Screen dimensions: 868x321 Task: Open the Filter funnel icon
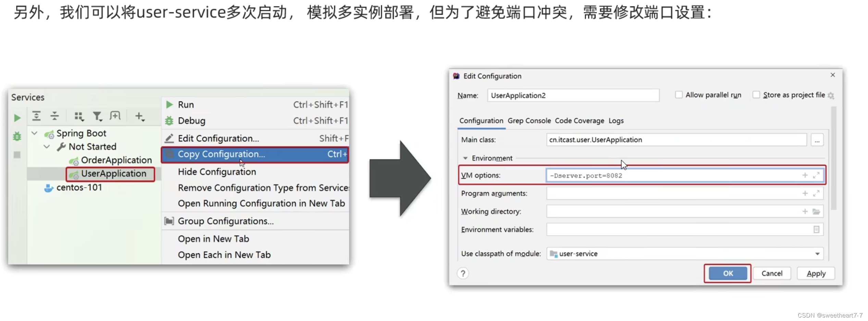point(98,116)
